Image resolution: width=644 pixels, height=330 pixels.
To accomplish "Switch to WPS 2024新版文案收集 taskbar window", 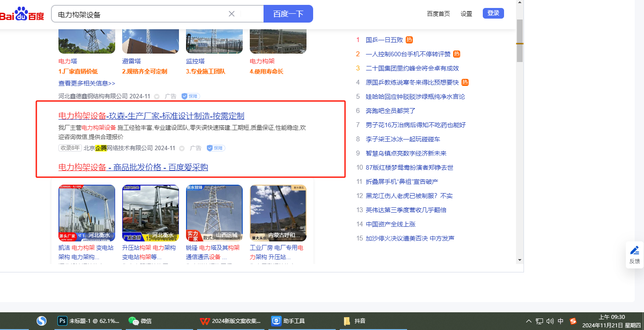I will (x=230, y=321).
